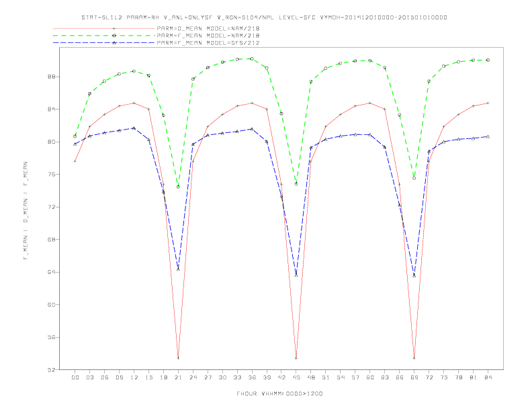532x411 pixels.
Task: Click y-axis tick label 84
Action: click(x=52, y=109)
